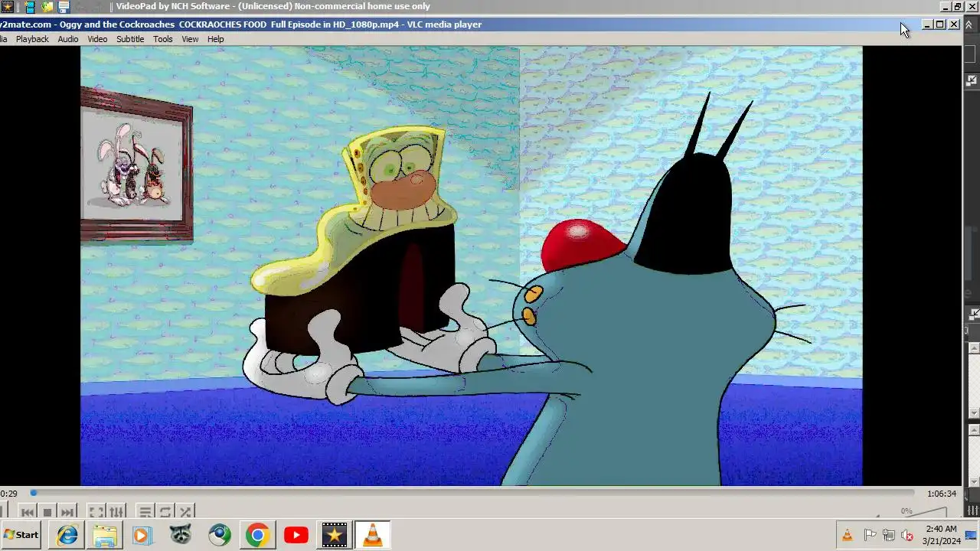Open Chromium browser from taskbar
The image size is (980, 551).
[x=220, y=535]
